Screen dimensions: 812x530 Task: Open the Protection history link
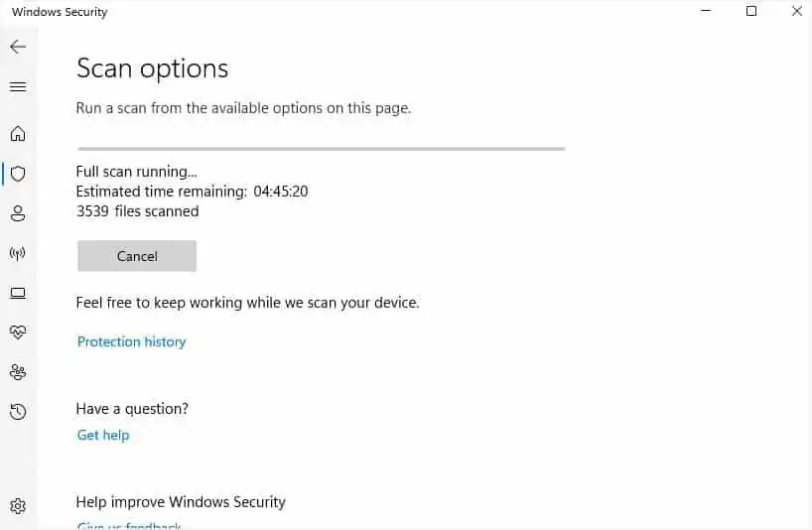point(132,341)
